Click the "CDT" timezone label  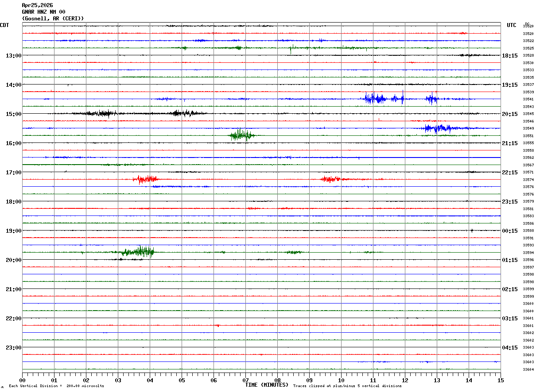[x=4, y=25]
